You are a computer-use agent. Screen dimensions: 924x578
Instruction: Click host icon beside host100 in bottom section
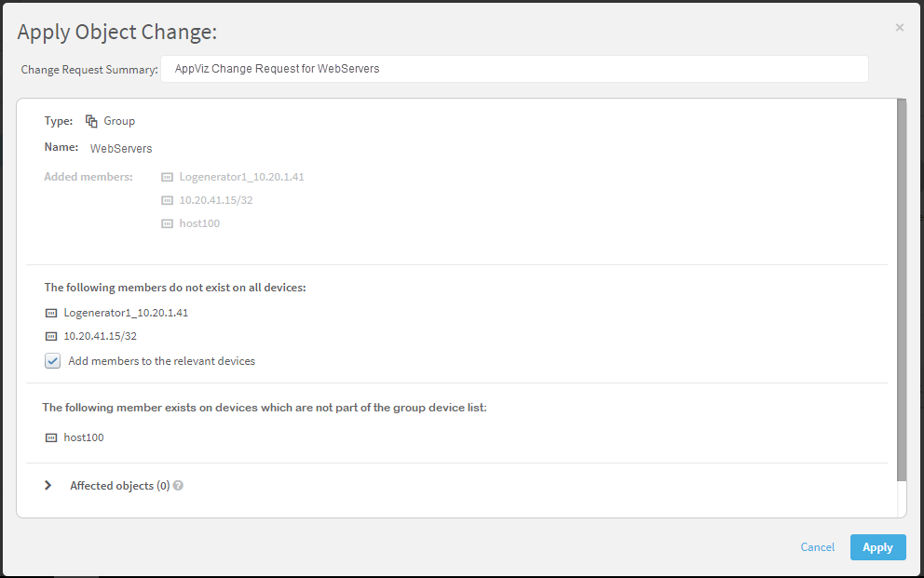click(51, 437)
